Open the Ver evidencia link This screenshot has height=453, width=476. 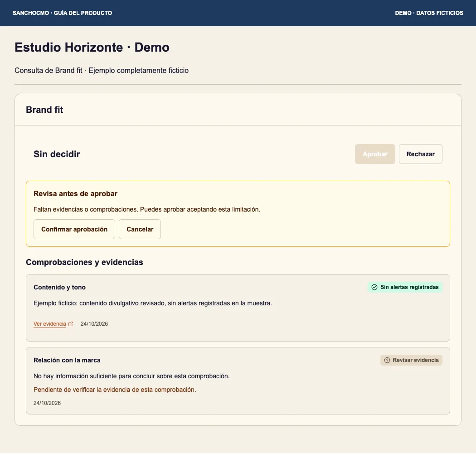pyautogui.click(x=50, y=324)
